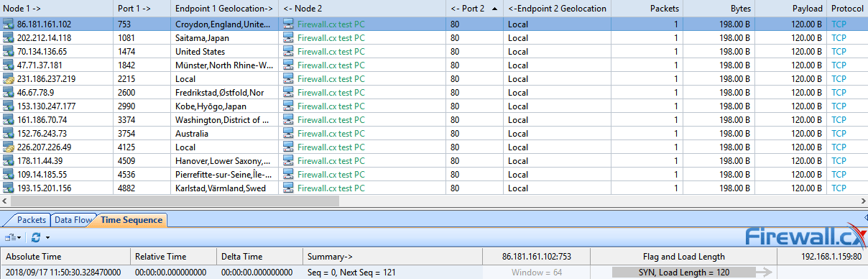This screenshot has height=279, width=868.
Task: Select the Time Sequence tab
Action: pos(131,220)
